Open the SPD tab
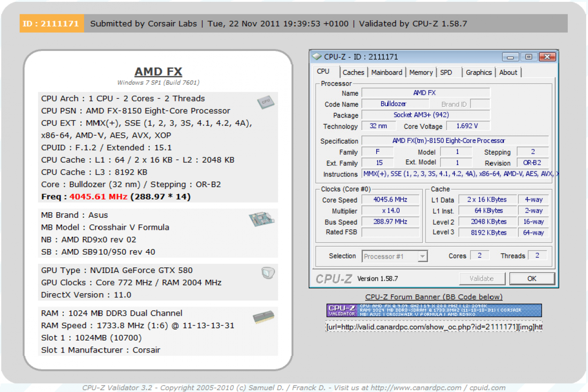 coord(446,72)
